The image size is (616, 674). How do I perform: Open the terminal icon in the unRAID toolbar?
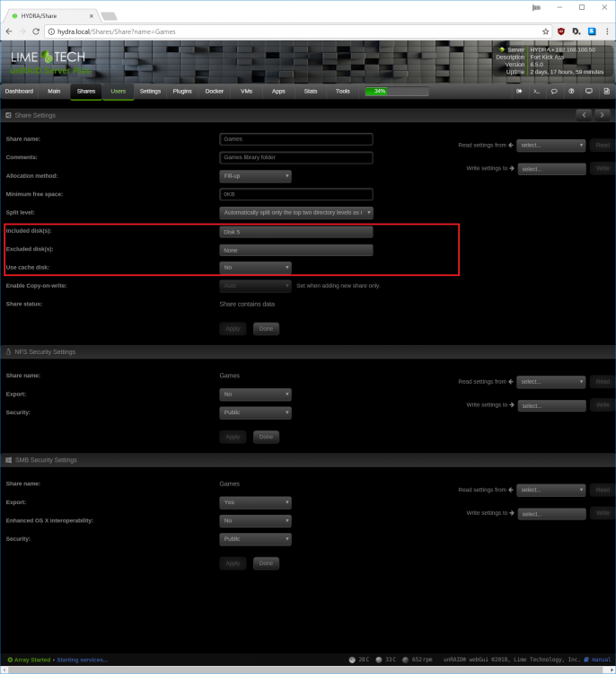536,91
